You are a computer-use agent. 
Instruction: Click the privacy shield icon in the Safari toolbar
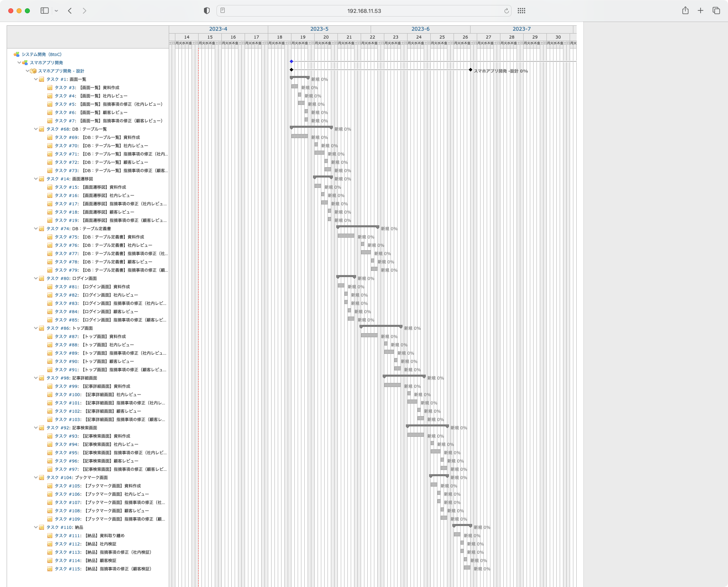point(206,11)
